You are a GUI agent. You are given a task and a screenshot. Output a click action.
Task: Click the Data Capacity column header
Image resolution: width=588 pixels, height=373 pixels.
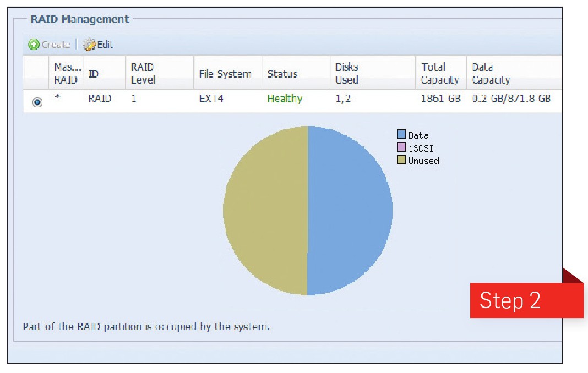tap(491, 73)
